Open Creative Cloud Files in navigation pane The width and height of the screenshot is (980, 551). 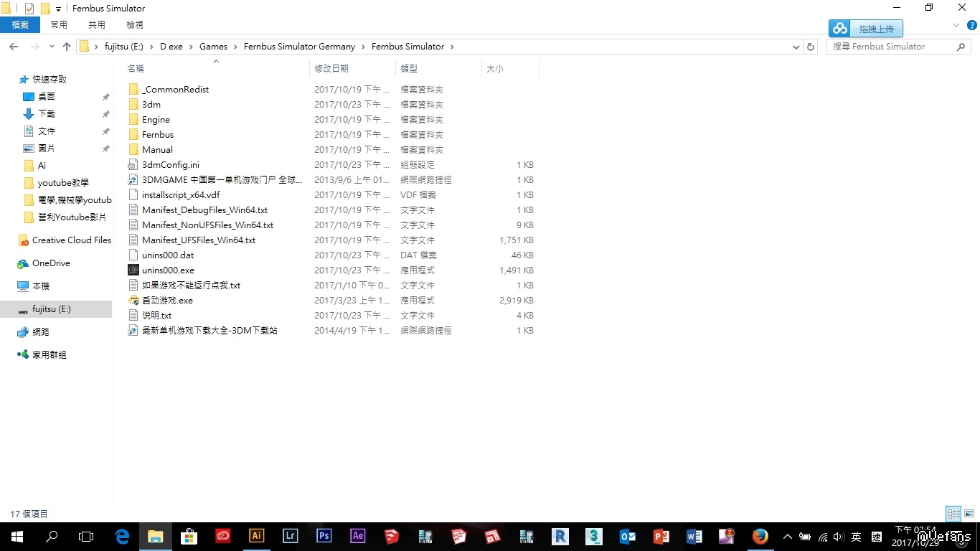(x=72, y=240)
